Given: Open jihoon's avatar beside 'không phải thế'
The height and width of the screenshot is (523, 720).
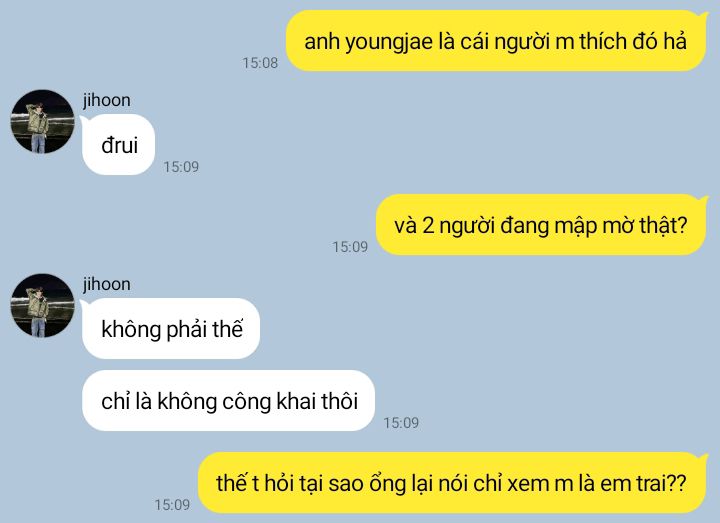Looking at the screenshot, I should tap(42, 305).
